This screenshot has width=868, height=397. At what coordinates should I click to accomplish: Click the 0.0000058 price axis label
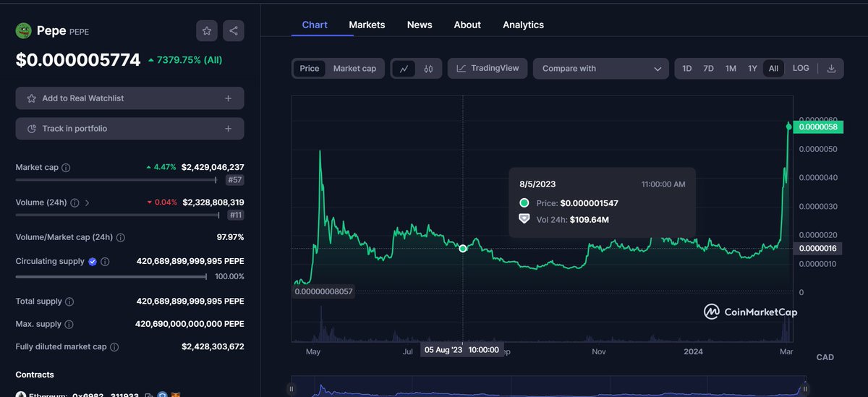(x=818, y=127)
